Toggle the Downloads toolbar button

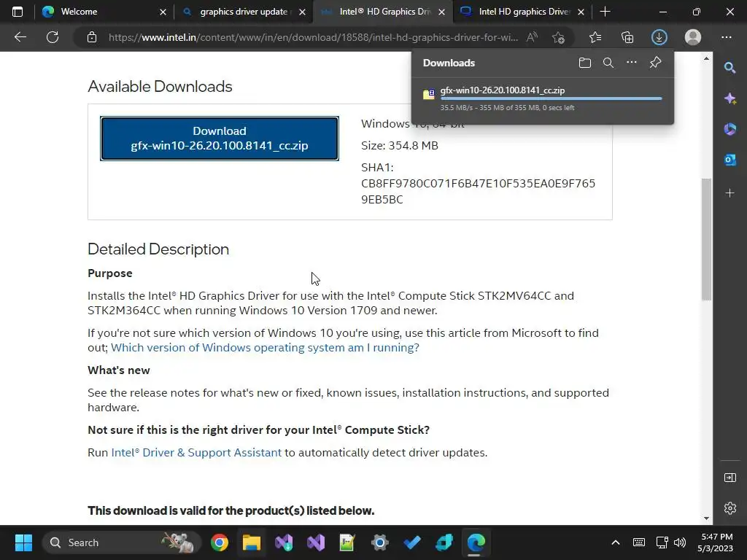659,37
